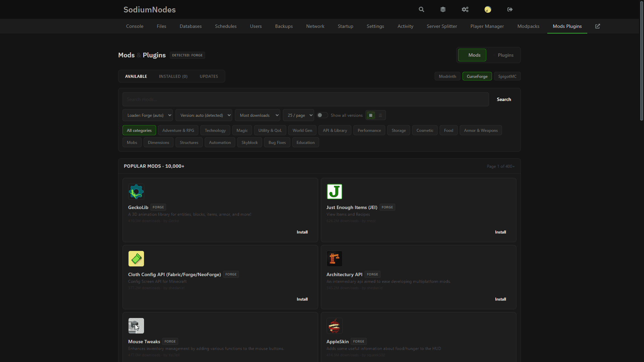Switch to list view layout

[380, 115]
